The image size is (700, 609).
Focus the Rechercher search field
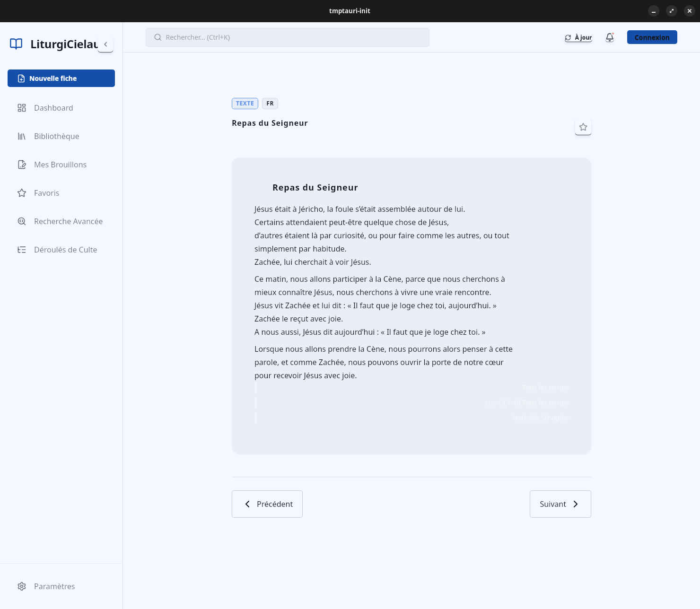(x=287, y=37)
